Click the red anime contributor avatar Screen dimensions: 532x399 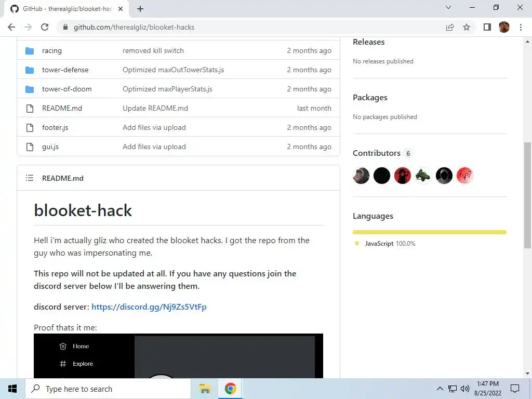[x=403, y=176]
